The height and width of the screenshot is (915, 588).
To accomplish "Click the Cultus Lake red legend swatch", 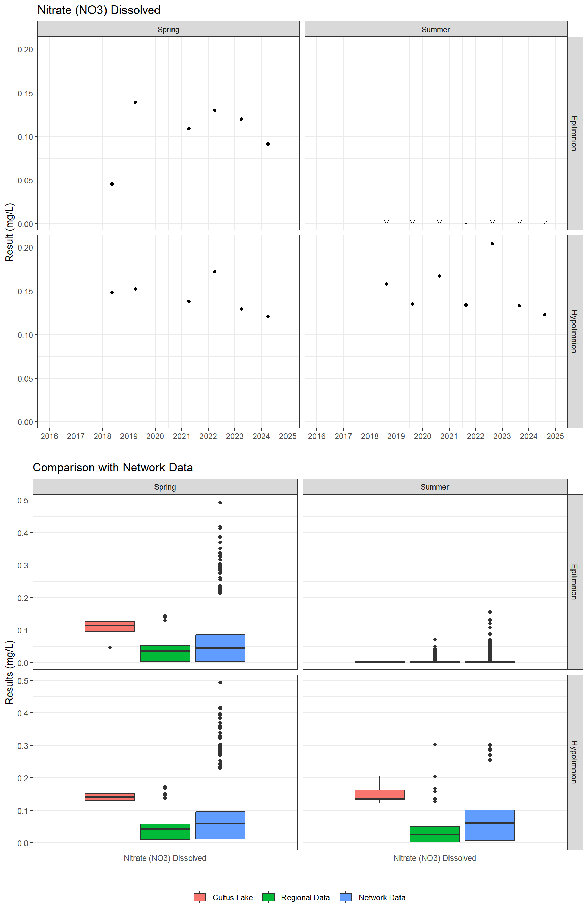I will coord(200,897).
